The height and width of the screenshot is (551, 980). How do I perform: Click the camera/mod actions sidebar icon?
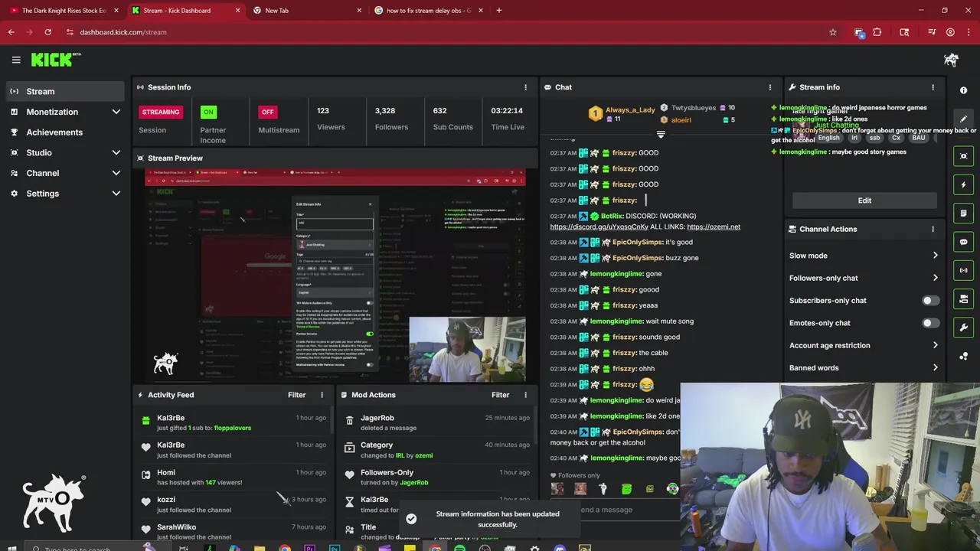pyautogui.click(x=964, y=299)
